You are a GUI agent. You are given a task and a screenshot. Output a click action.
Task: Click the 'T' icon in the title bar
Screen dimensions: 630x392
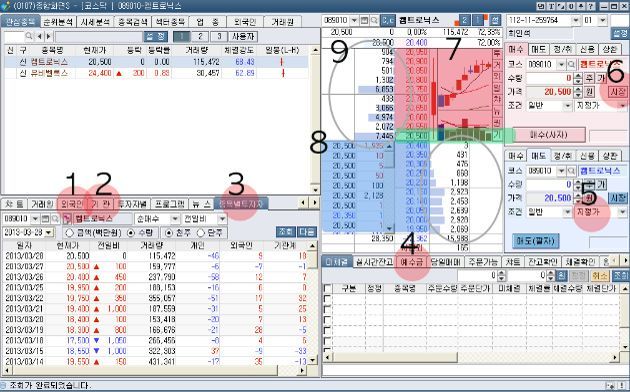(x=551, y=6)
